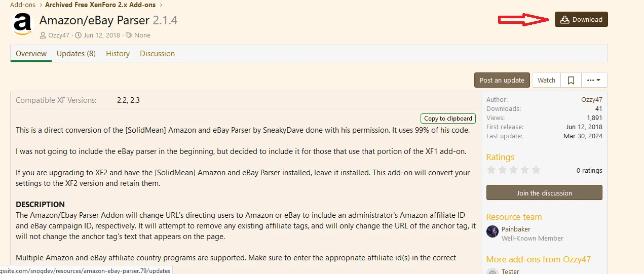Open the Add-ons breadcrumb link

[x=23, y=5]
